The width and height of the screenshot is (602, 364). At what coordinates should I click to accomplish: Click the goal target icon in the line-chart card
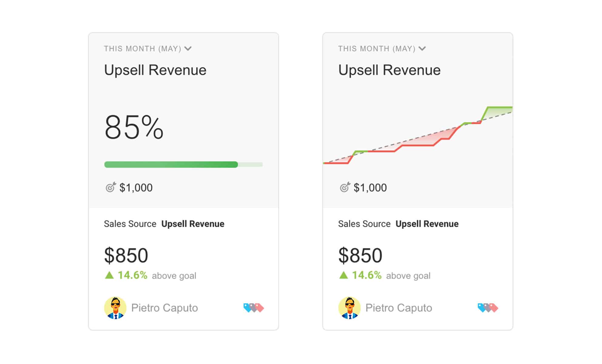[x=345, y=187]
